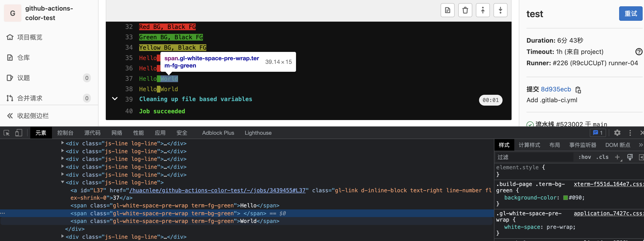
Task: Collapse the open log-line div containing L37
Action: (63, 182)
